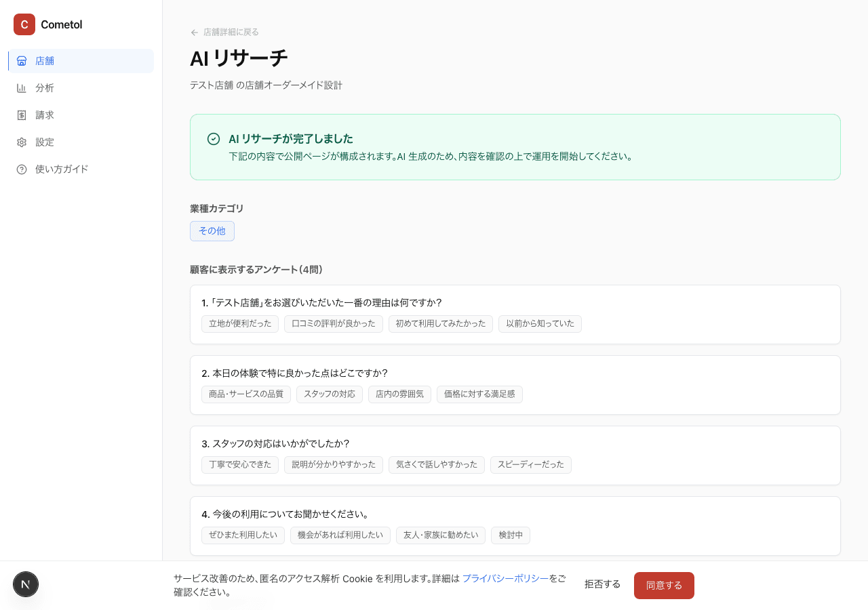Click the 拒否する cookie button
Screen dimensions: 868x610
click(x=602, y=584)
